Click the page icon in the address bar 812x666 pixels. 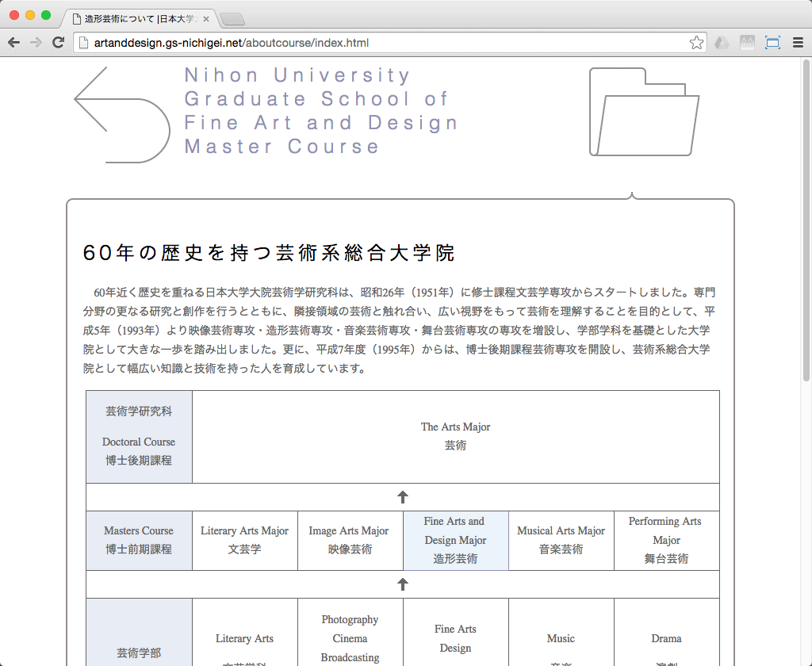(82, 43)
